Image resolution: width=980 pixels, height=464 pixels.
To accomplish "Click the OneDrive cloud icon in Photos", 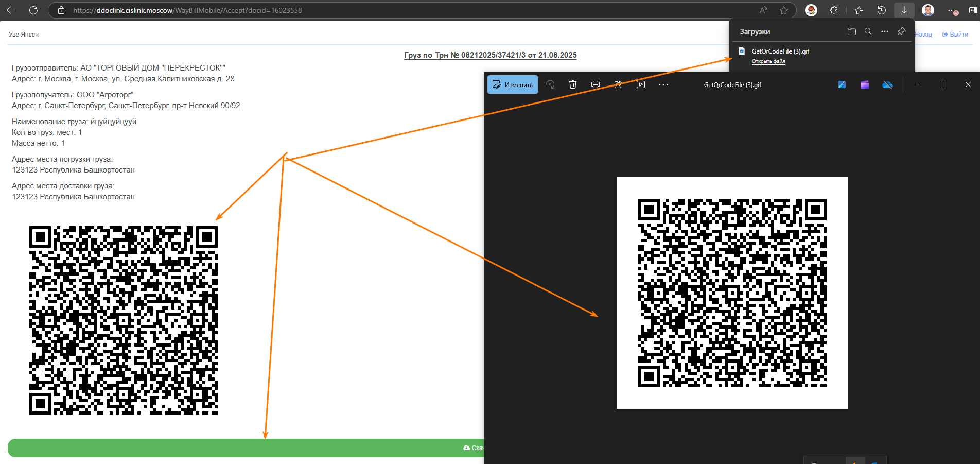I will [x=887, y=84].
